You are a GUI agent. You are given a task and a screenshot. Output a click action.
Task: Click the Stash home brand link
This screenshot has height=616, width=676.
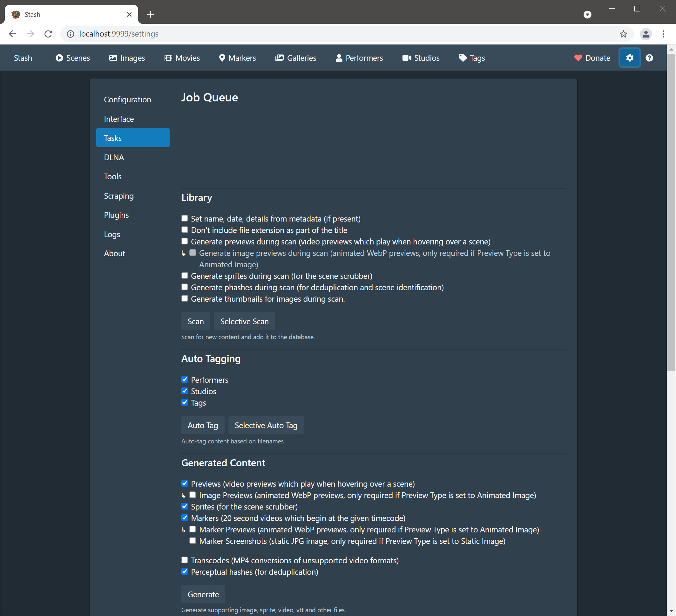23,58
